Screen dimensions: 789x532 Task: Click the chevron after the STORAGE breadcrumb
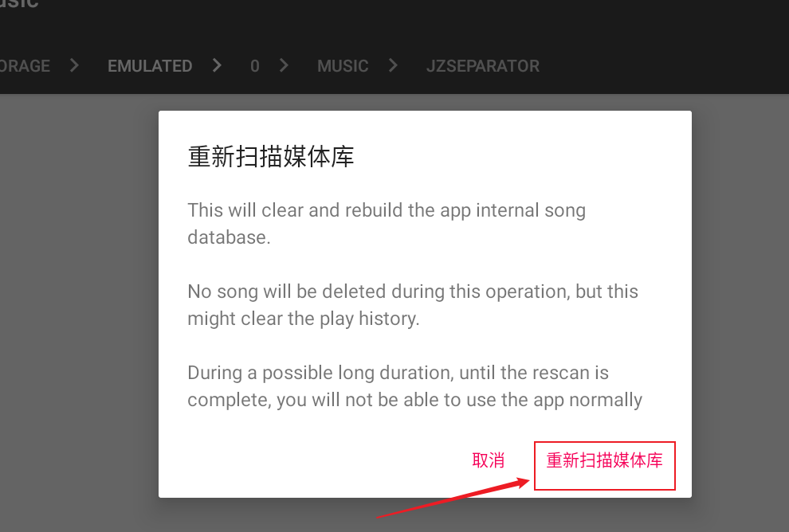[x=74, y=65]
